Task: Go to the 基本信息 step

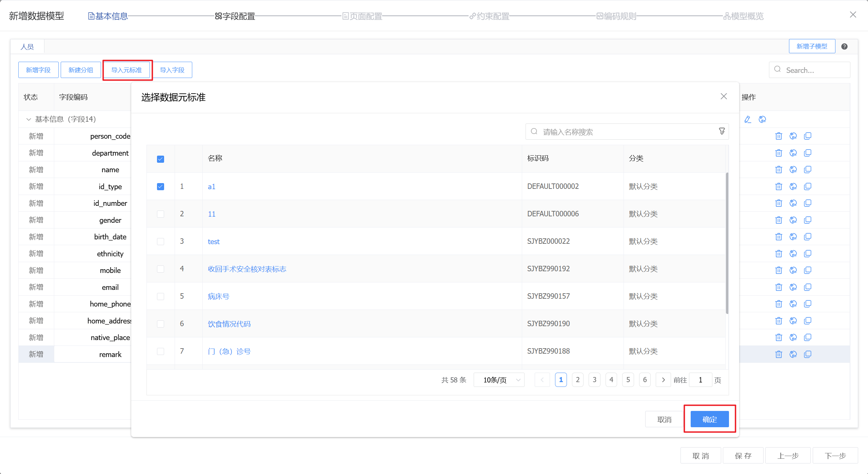Action: 108,16
